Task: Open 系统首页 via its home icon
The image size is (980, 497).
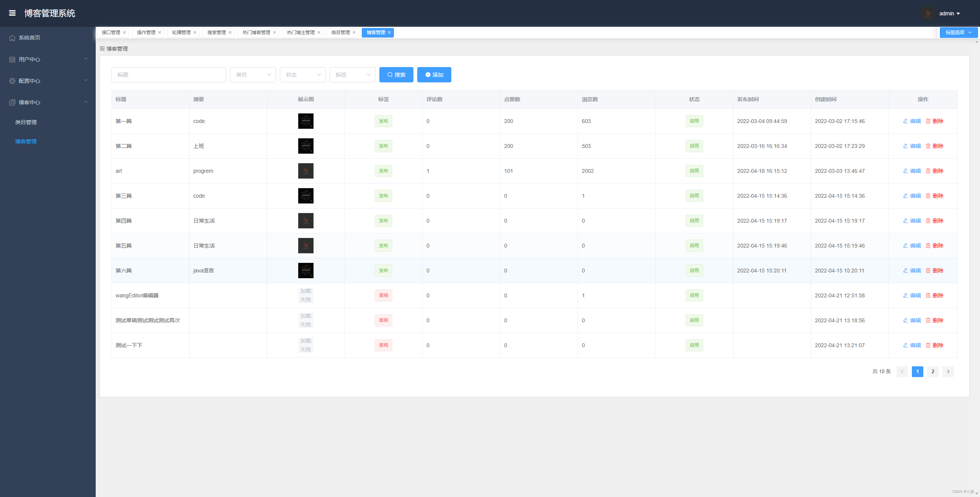Action: [12, 38]
